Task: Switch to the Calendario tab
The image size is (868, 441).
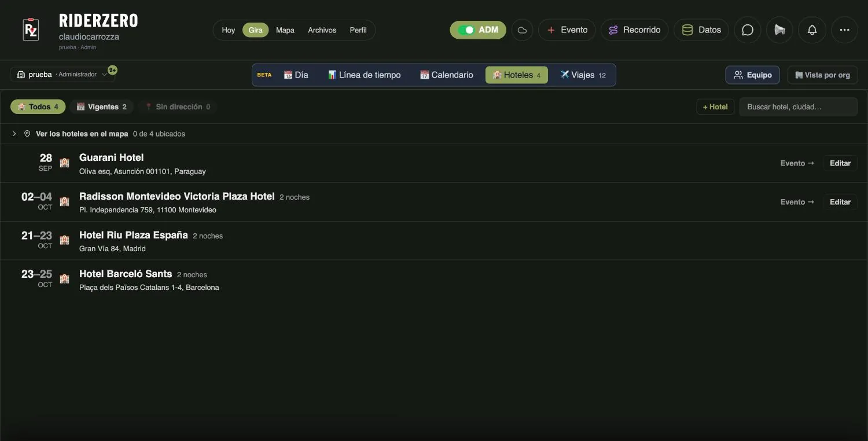Action: [x=446, y=75]
